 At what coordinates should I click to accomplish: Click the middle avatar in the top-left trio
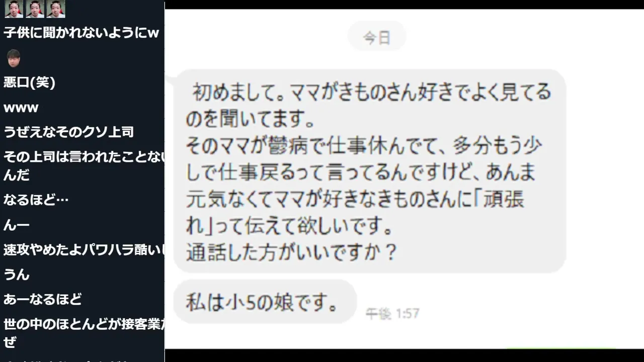[x=35, y=9]
